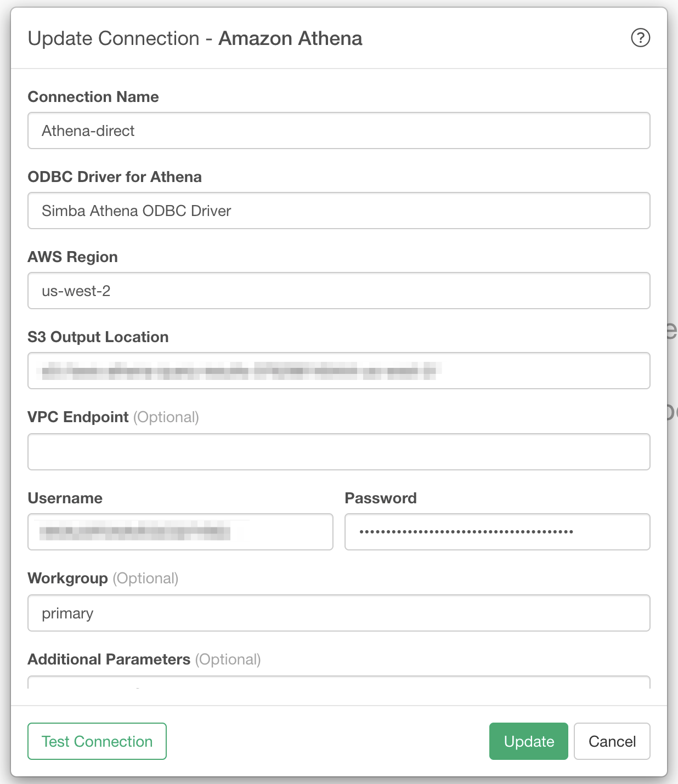Click into the S3 Output Location field

tap(339, 371)
